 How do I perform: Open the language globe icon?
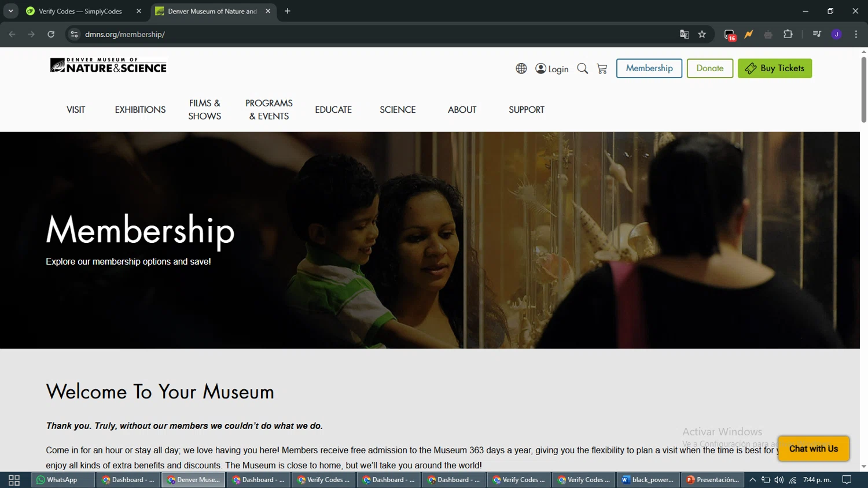[521, 69]
